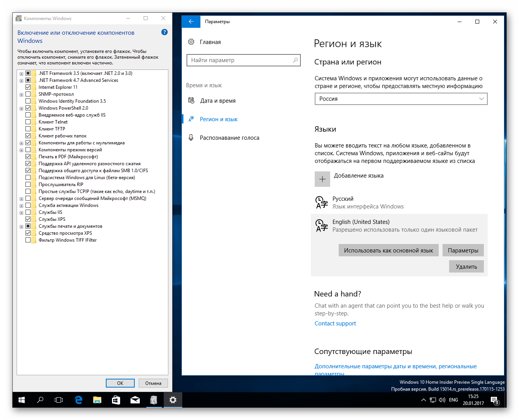Click OK in Windows Components dialog

point(120,383)
